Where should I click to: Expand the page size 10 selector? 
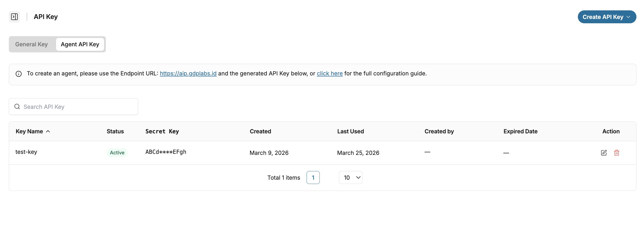click(350, 178)
